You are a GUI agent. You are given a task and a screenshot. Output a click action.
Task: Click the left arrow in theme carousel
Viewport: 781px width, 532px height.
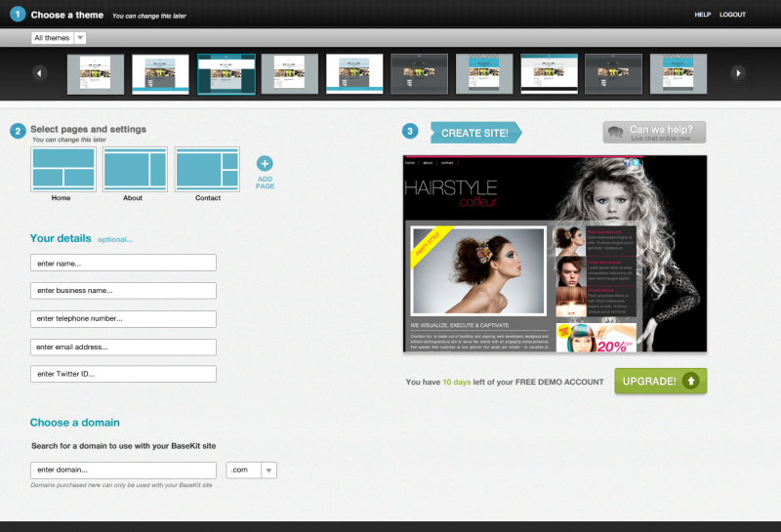click(x=40, y=73)
